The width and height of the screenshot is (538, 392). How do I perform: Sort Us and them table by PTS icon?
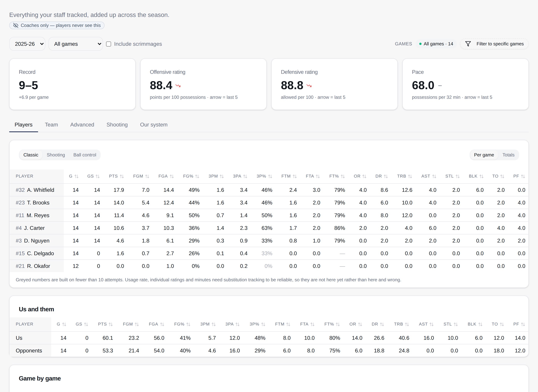click(110, 324)
